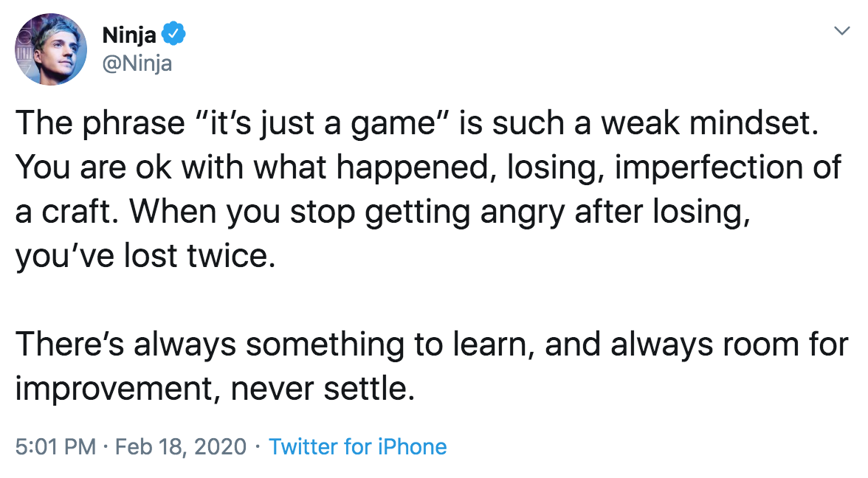
Task: Open the @Ninja handle link
Action: pyautogui.click(x=137, y=63)
